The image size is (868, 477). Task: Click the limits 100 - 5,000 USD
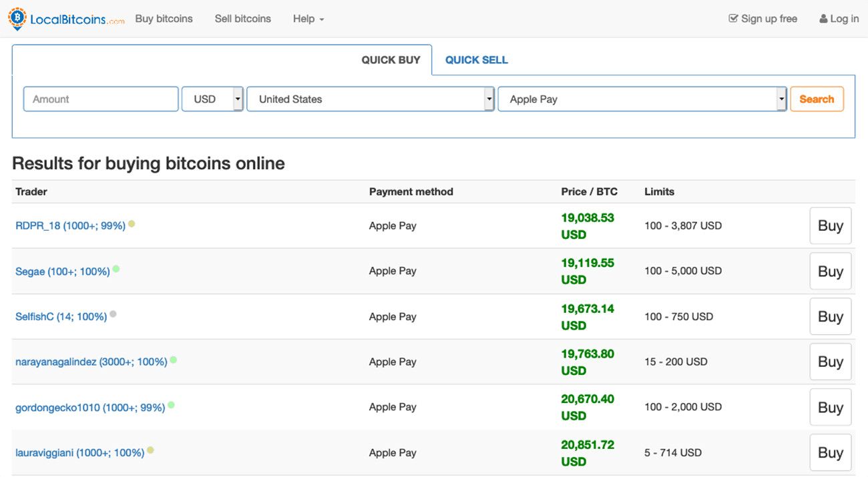click(x=683, y=271)
